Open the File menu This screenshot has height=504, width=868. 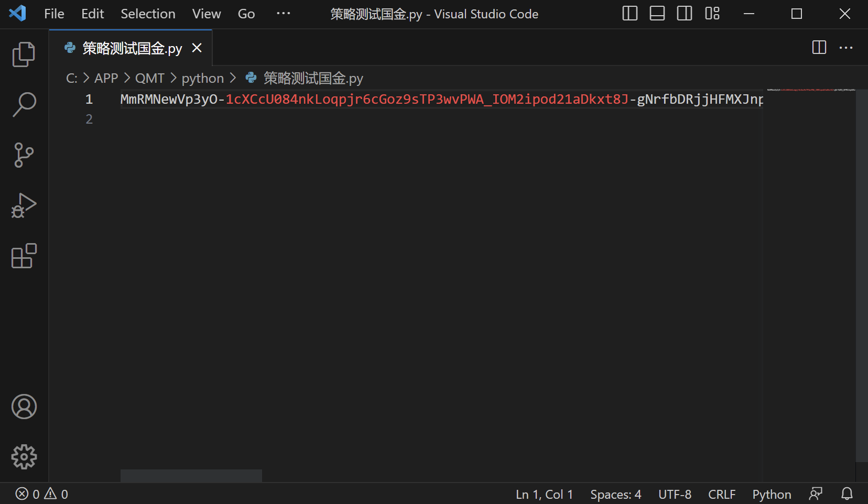click(x=54, y=14)
